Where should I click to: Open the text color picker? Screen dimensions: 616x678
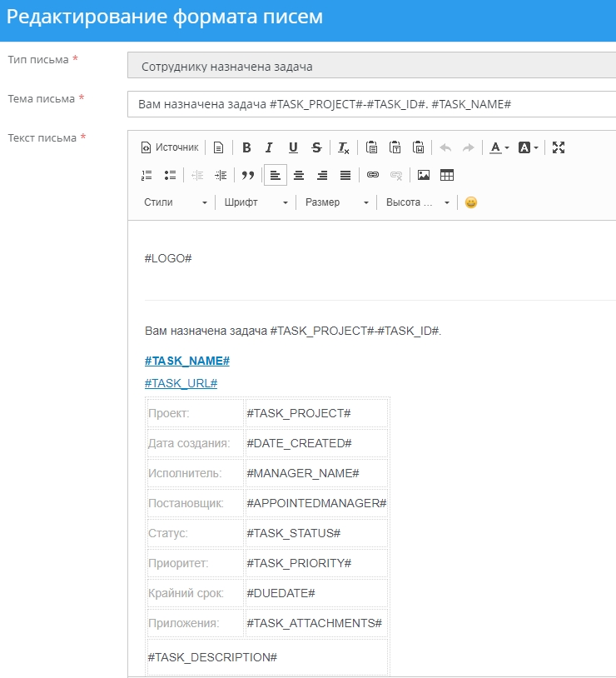[x=499, y=147]
